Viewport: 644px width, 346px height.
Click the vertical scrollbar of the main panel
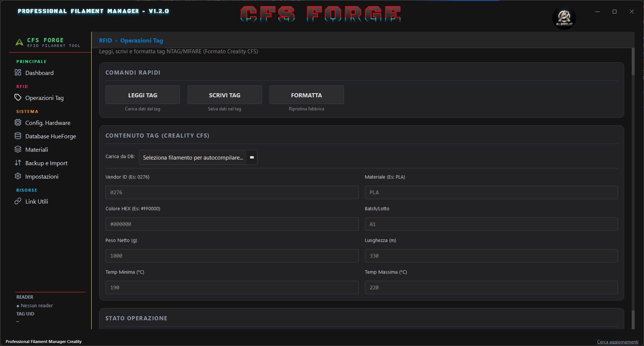click(x=633, y=189)
